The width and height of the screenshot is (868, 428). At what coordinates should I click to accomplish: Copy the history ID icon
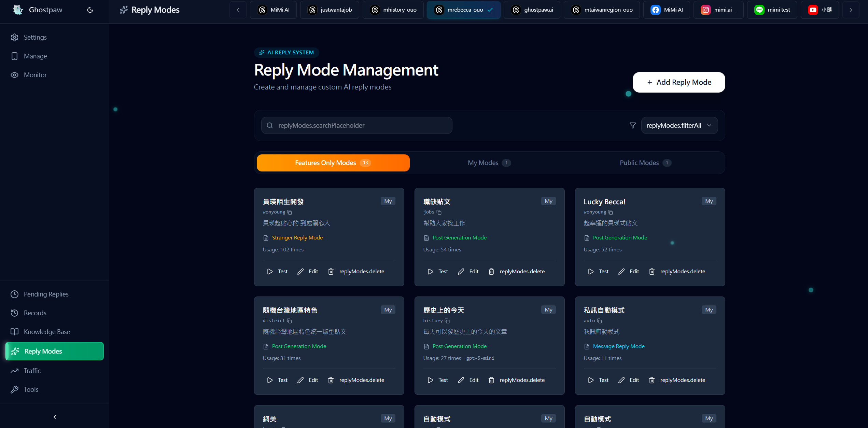tap(447, 321)
